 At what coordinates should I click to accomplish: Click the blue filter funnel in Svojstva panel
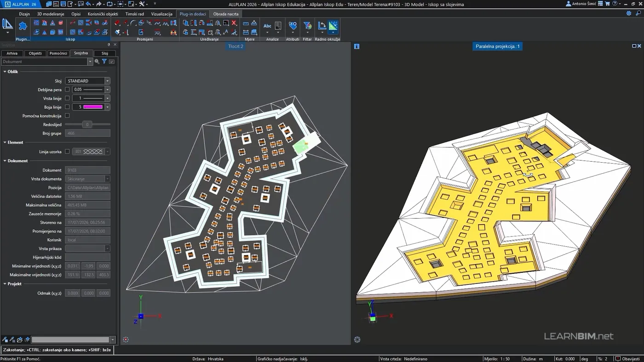click(x=104, y=62)
